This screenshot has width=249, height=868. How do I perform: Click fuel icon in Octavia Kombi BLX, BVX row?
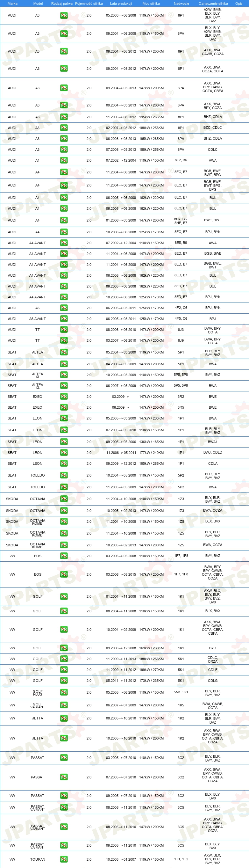pos(64,521)
